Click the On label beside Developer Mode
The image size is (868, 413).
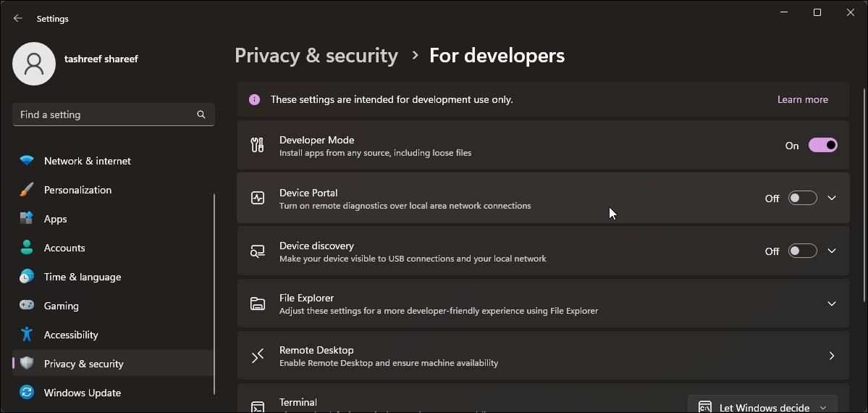click(x=792, y=146)
